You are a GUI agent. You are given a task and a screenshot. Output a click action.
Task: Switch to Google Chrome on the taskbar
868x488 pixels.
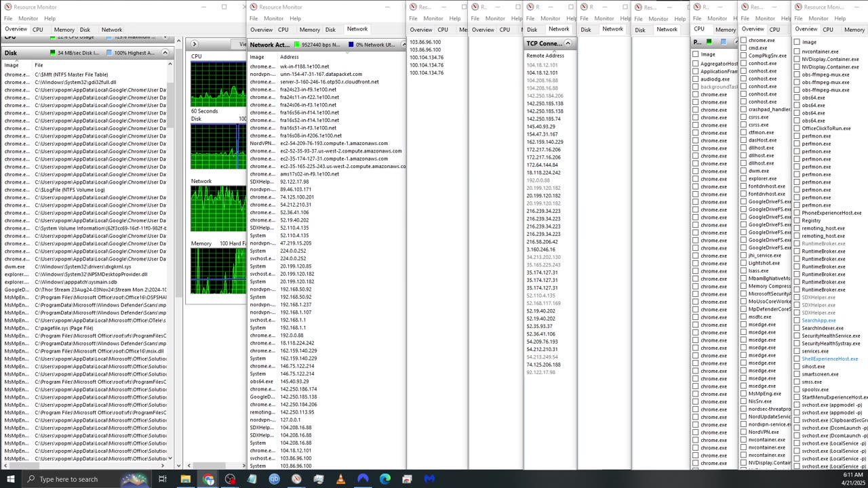click(208, 479)
